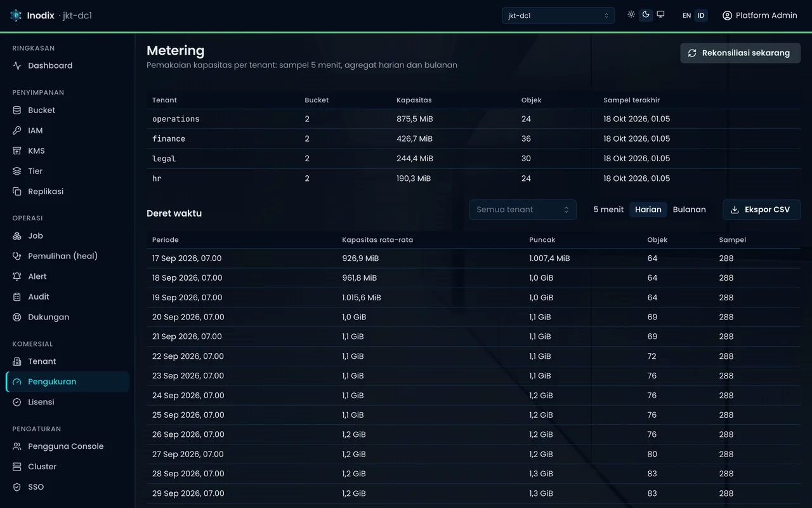Open Pengguna Console settings

coord(67,446)
